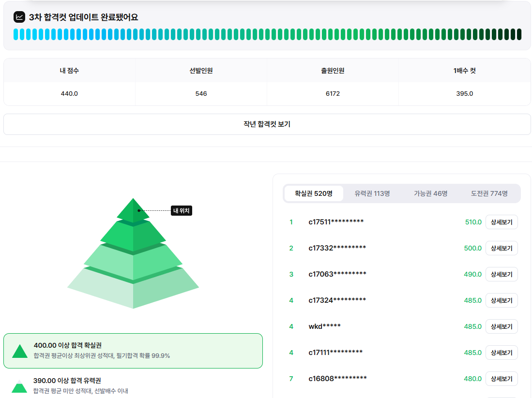Click the 6172 출원인원 value
The image size is (532, 398).
tap(333, 93)
